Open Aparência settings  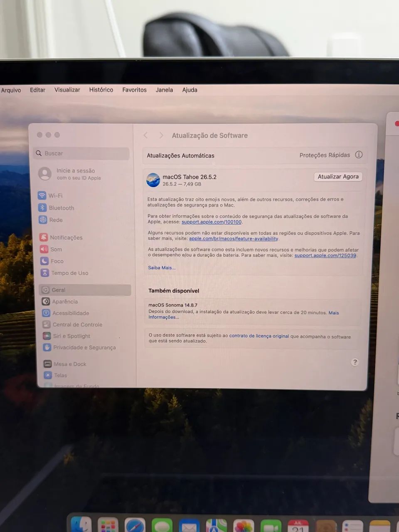(60, 301)
